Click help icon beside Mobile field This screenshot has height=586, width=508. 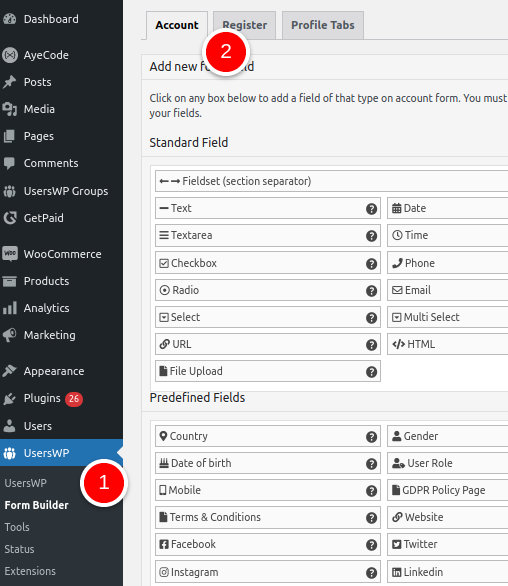(371, 491)
